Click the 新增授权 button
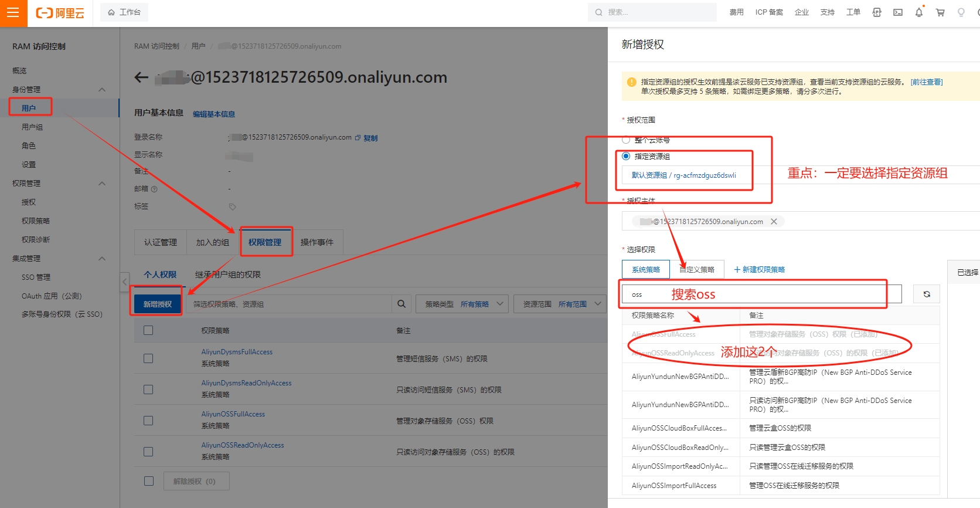980x508 pixels. coord(158,304)
